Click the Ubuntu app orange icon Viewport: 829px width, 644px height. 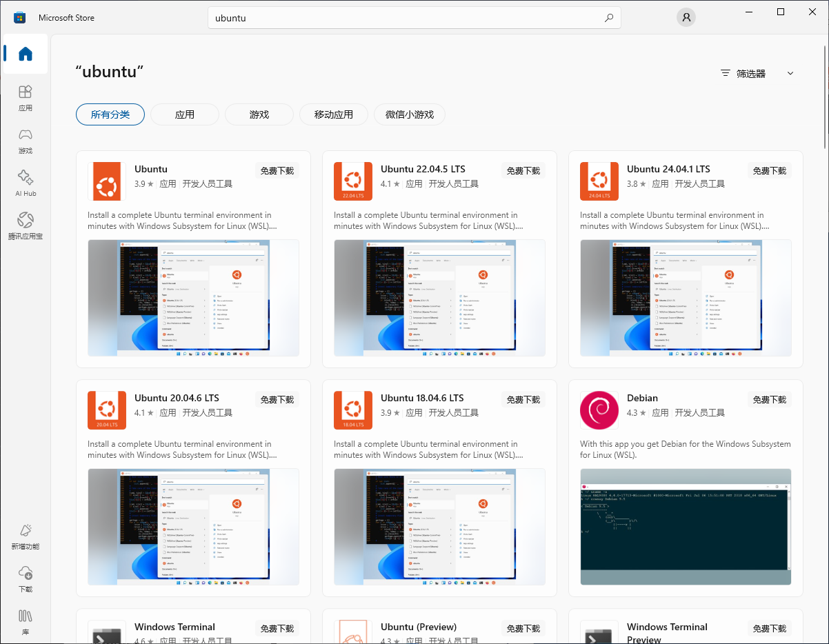(x=107, y=181)
